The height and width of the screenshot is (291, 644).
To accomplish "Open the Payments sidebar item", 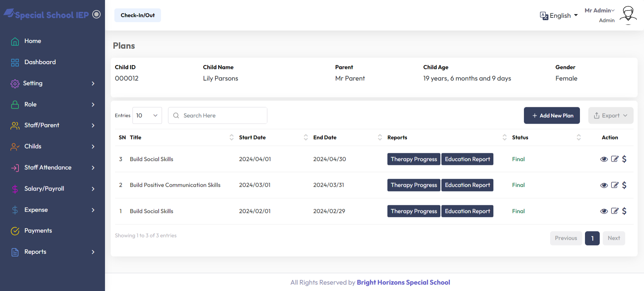I will click(38, 231).
